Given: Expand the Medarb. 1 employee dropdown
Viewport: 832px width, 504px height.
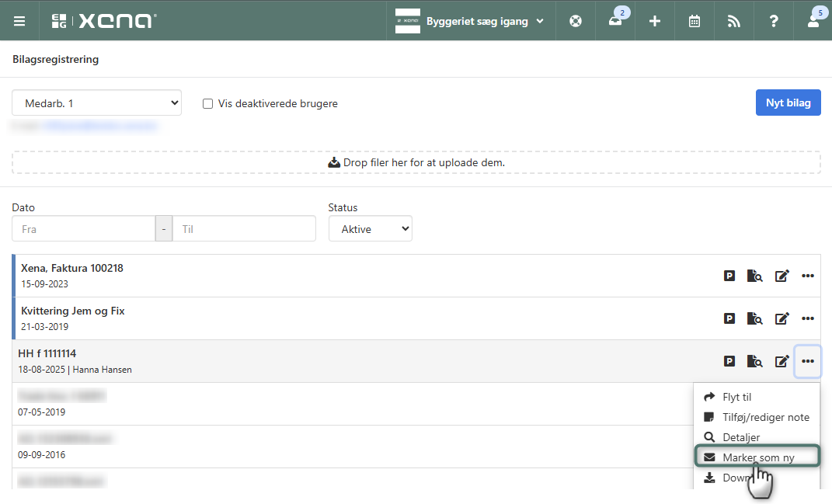Looking at the screenshot, I should (x=96, y=103).
